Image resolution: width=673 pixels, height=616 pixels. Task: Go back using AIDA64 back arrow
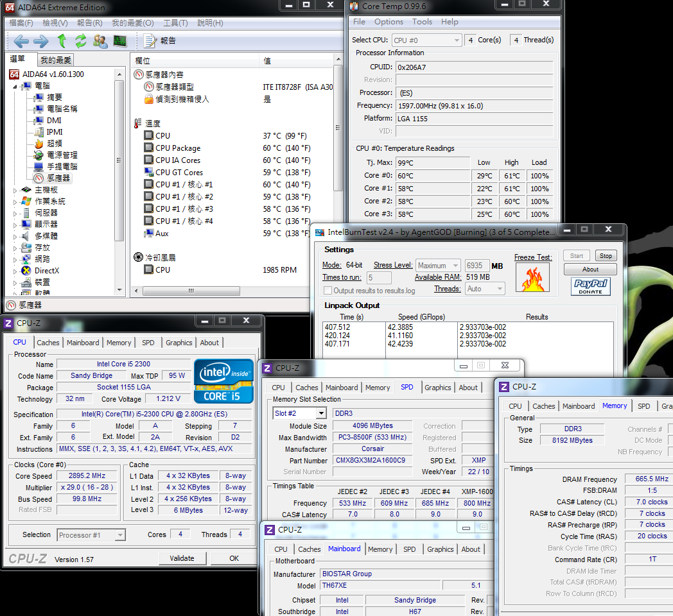coord(21,41)
